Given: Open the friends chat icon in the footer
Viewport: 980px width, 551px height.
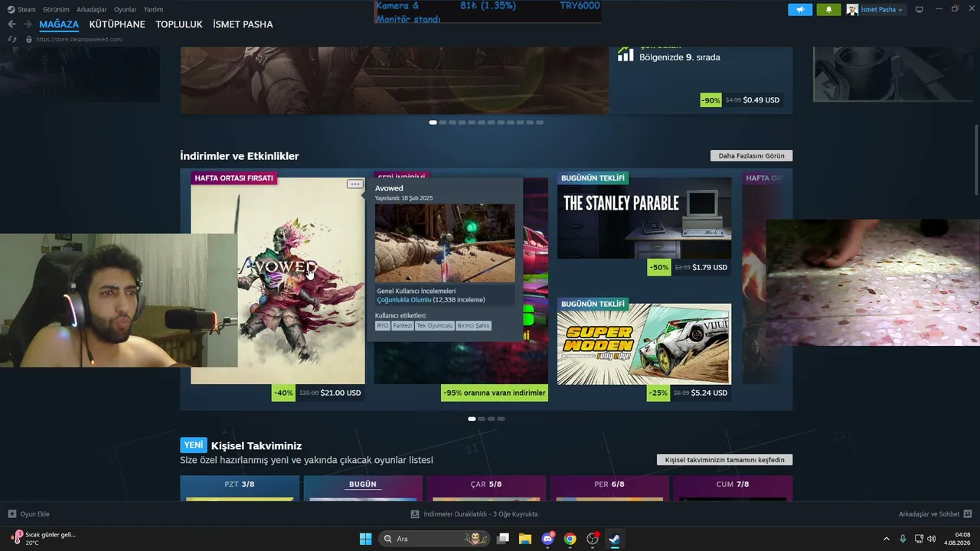Looking at the screenshot, I should pos(968,514).
